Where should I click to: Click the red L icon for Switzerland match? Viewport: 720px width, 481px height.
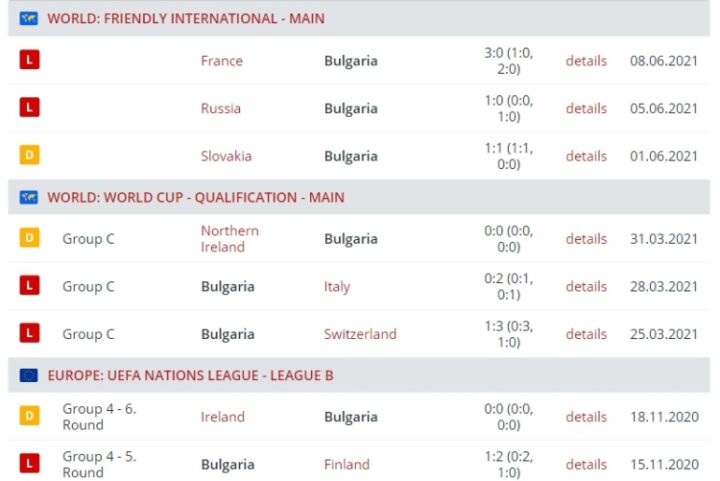[x=30, y=334]
